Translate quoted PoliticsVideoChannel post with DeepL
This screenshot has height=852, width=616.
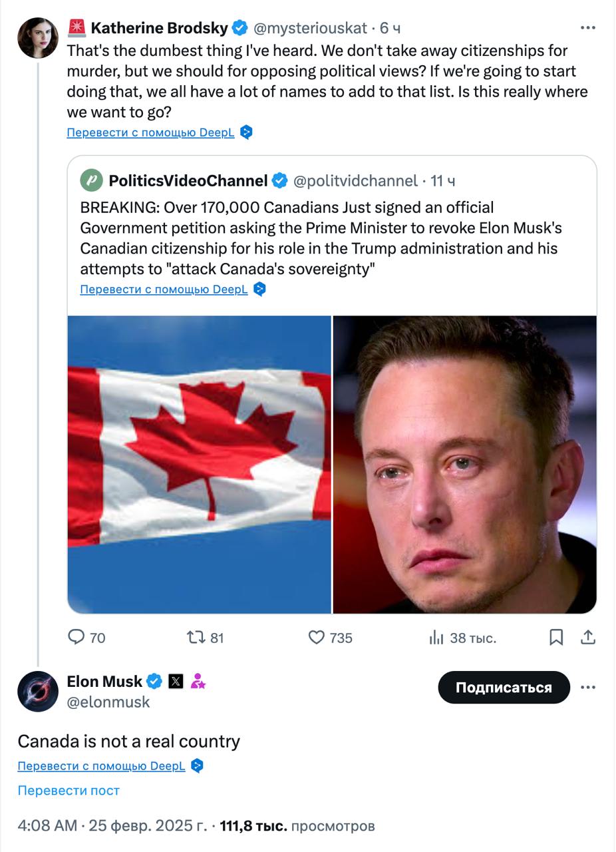(164, 289)
